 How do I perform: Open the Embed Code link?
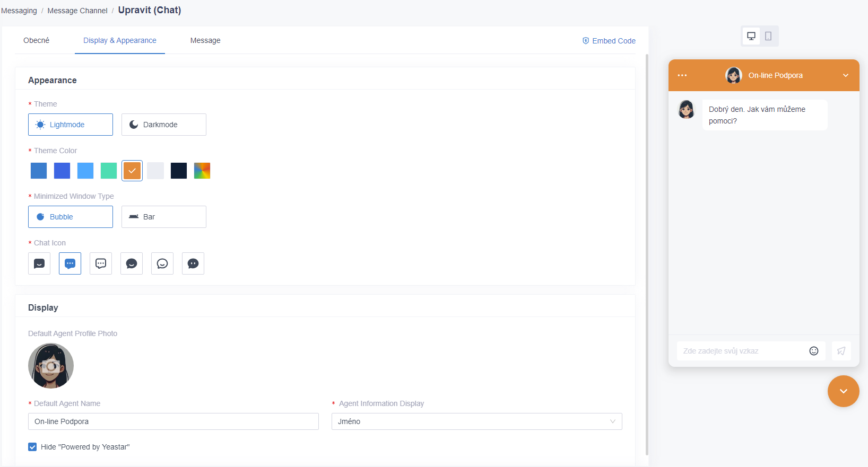609,41
